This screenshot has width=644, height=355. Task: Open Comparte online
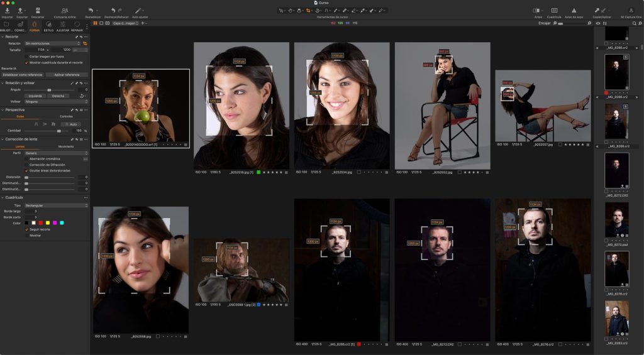pos(65,10)
